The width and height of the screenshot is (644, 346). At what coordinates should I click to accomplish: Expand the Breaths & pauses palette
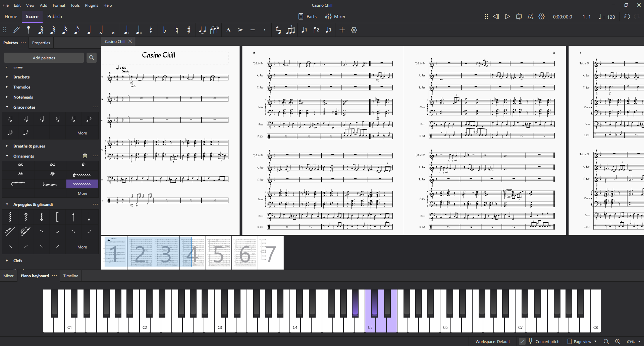[7, 146]
